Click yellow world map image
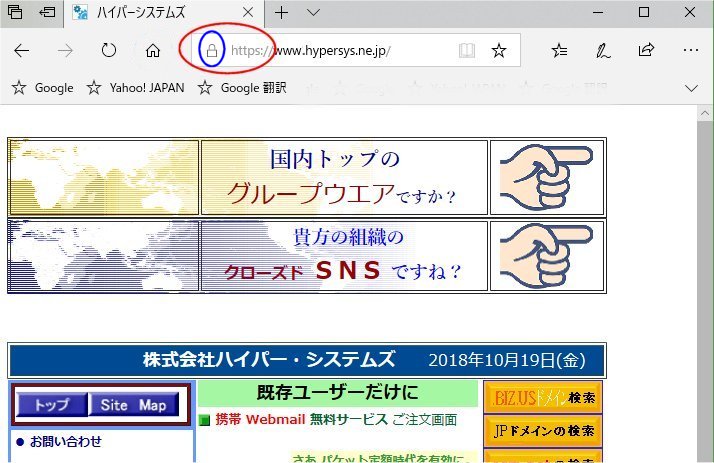714x463 pixels. tap(104, 177)
